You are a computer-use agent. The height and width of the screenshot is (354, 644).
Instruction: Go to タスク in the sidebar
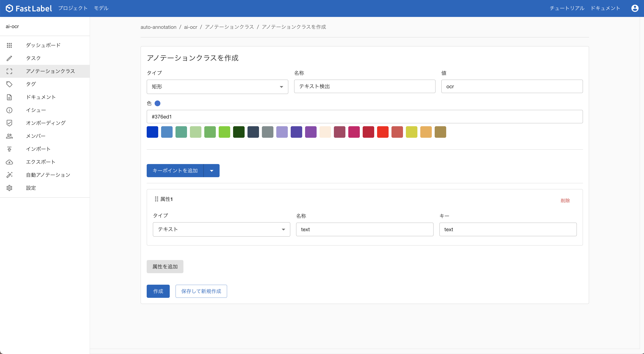45,58
